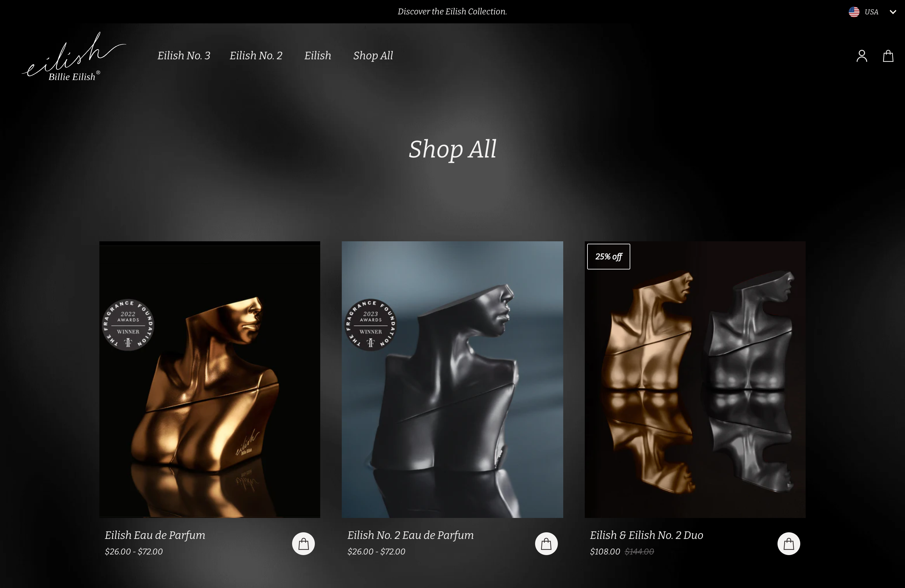905x588 pixels.
Task: Click add to cart for Eilish & Eilish No. 2 Duo
Action: pos(789,543)
